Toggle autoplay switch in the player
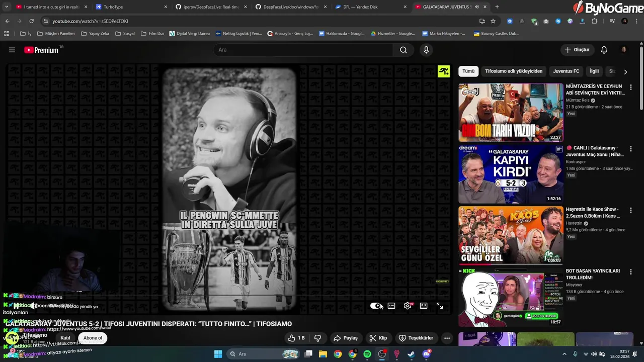Image resolution: width=644 pixels, height=362 pixels. coord(376,306)
